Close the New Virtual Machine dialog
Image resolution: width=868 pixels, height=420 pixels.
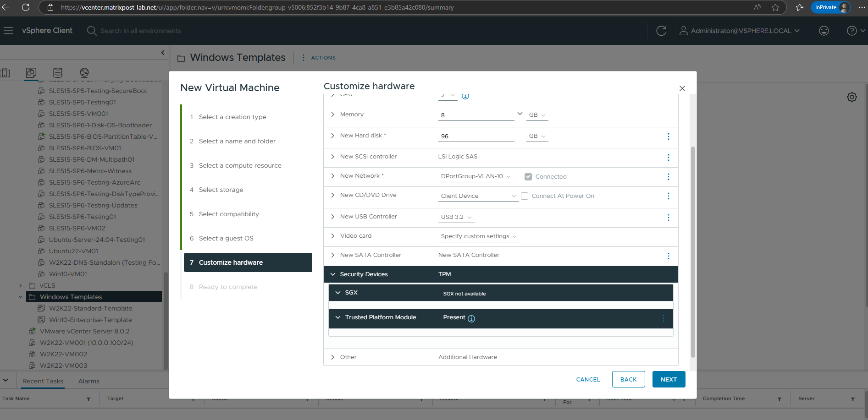coord(682,88)
